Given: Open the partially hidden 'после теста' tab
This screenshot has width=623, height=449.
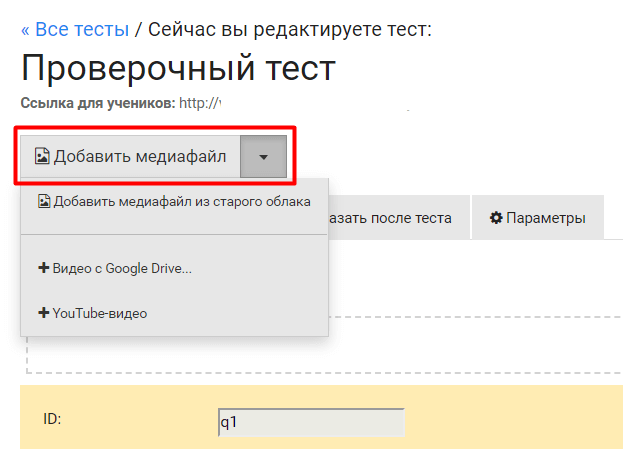Looking at the screenshot, I should click(396, 218).
